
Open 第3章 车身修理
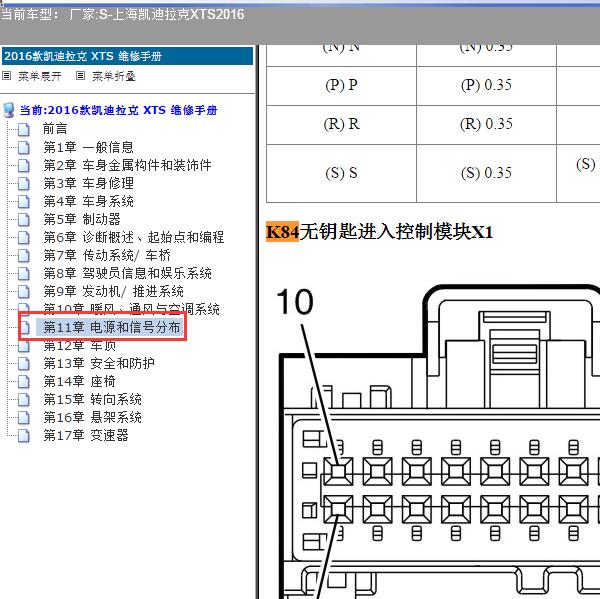click(88, 183)
